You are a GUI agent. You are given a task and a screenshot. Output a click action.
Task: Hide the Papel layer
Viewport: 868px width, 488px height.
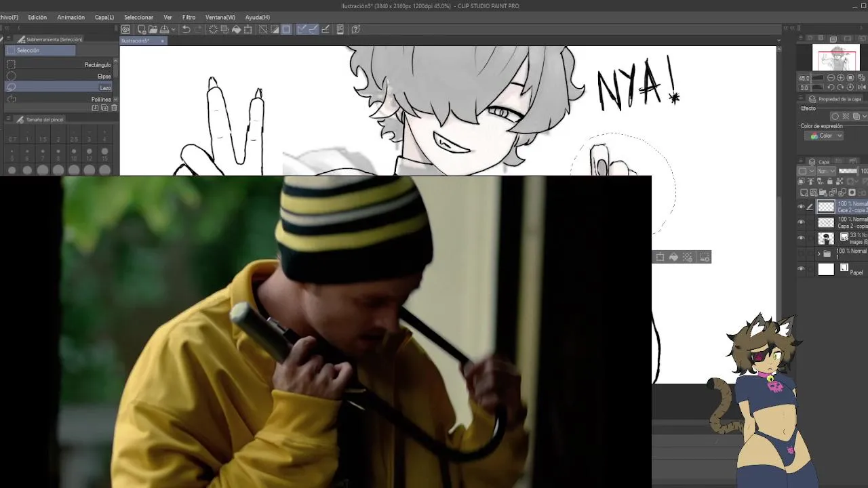(x=801, y=269)
